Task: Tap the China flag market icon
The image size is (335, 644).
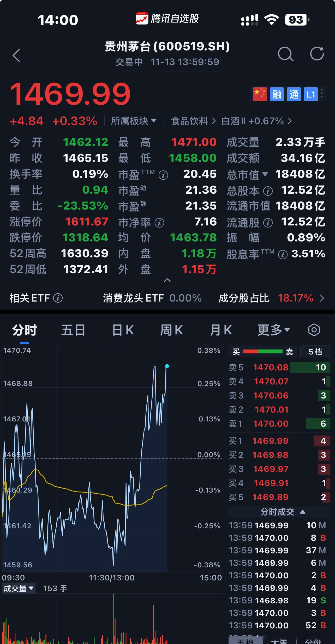Action: [260, 94]
